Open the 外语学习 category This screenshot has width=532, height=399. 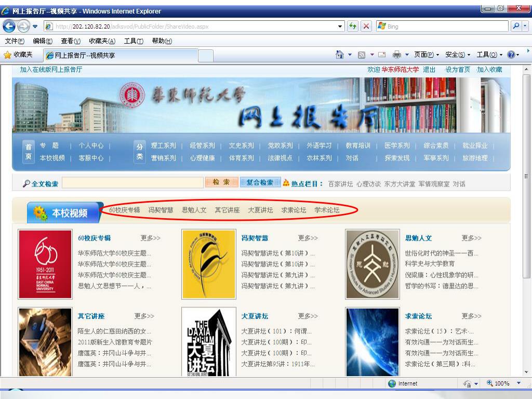[319, 145]
